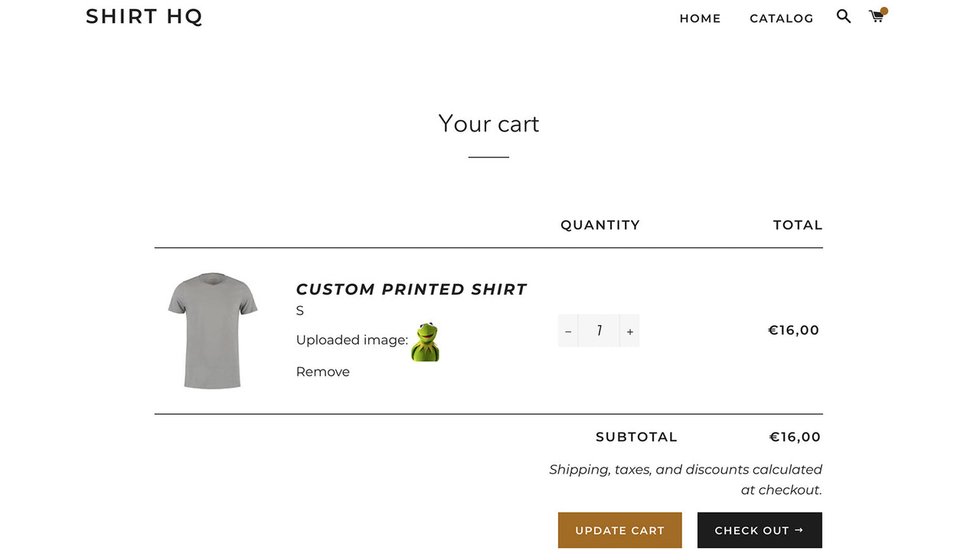Increase quantity with the plus stepper
Screen dimensions: 980x551
[629, 331]
